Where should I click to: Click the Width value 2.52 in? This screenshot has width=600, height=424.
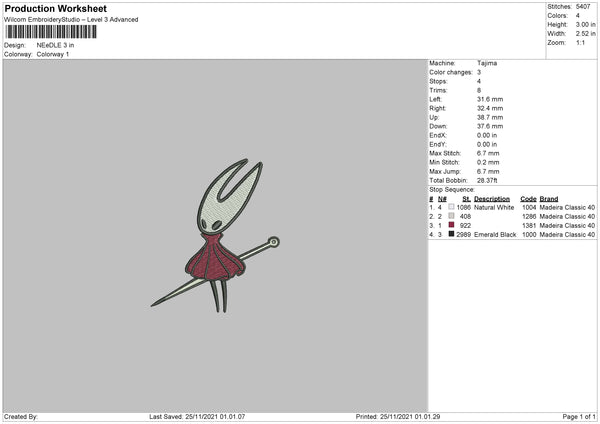pyautogui.click(x=585, y=34)
